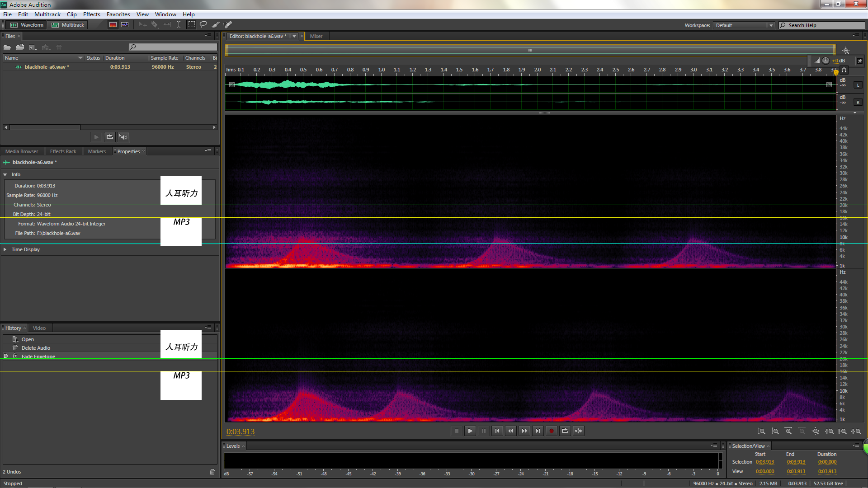Click Zoom In Amplitude icon

762,432
